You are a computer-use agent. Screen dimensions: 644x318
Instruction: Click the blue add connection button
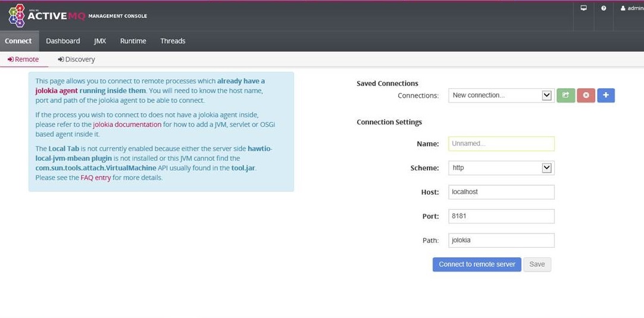point(606,95)
